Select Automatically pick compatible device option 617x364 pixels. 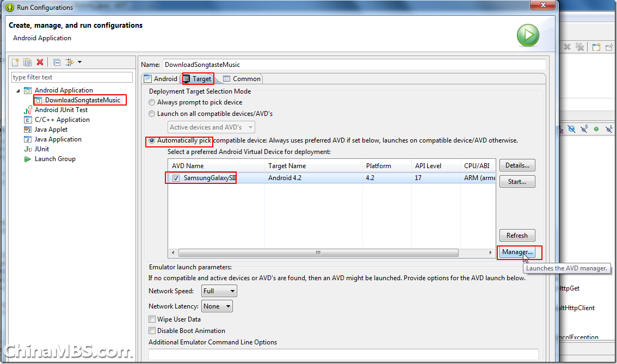point(152,140)
